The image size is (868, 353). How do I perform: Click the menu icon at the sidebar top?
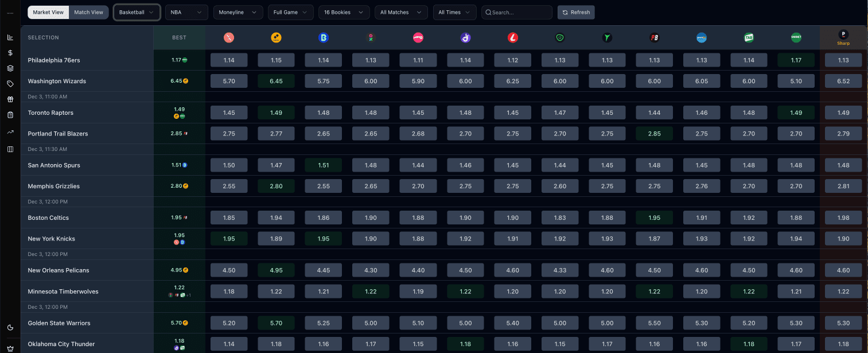click(10, 13)
